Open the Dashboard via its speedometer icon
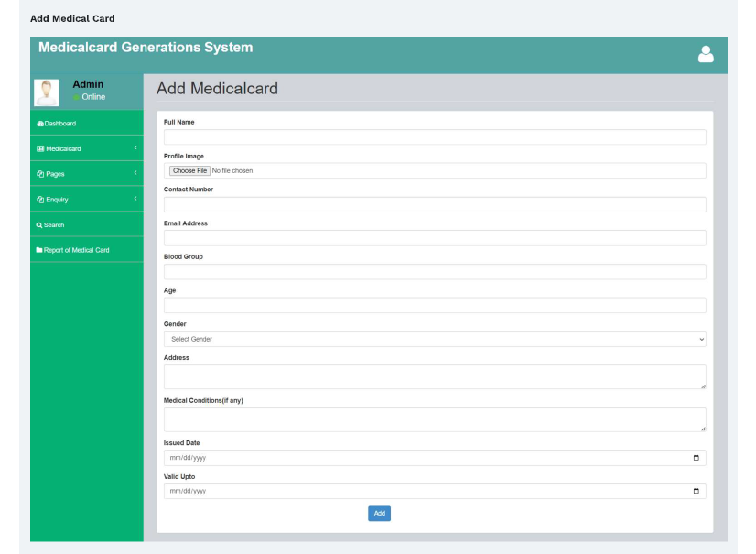756x554 pixels. pos(39,122)
